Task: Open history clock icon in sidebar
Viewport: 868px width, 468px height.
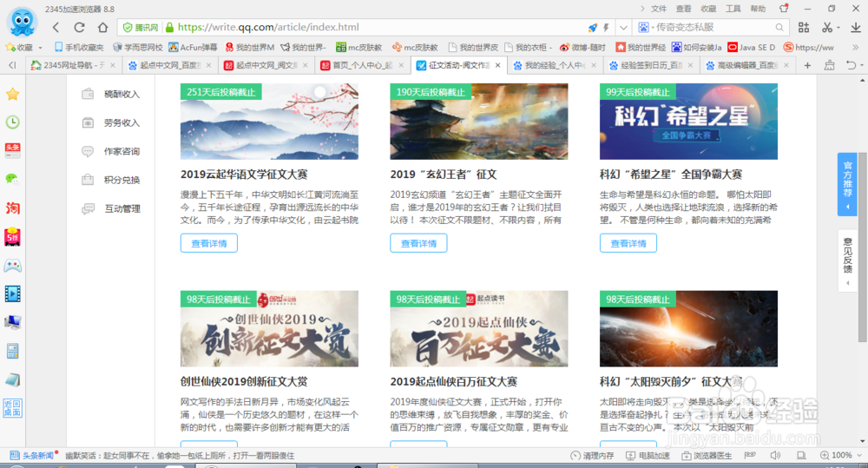Action: pyautogui.click(x=13, y=122)
